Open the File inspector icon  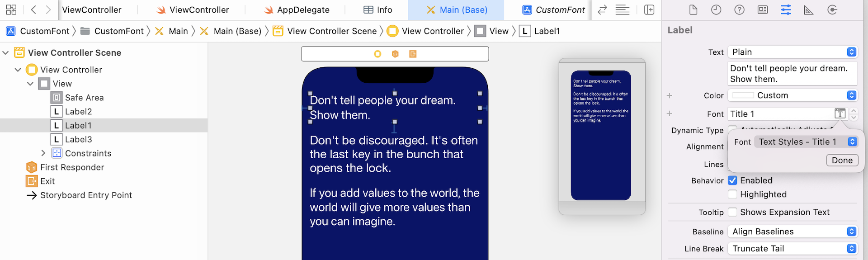(693, 9)
